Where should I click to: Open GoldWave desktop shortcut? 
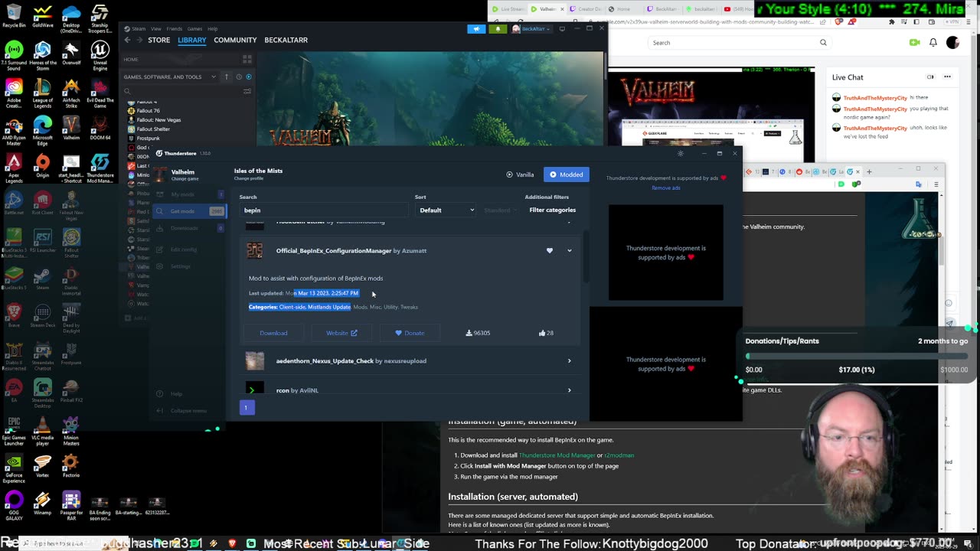click(43, 15)
